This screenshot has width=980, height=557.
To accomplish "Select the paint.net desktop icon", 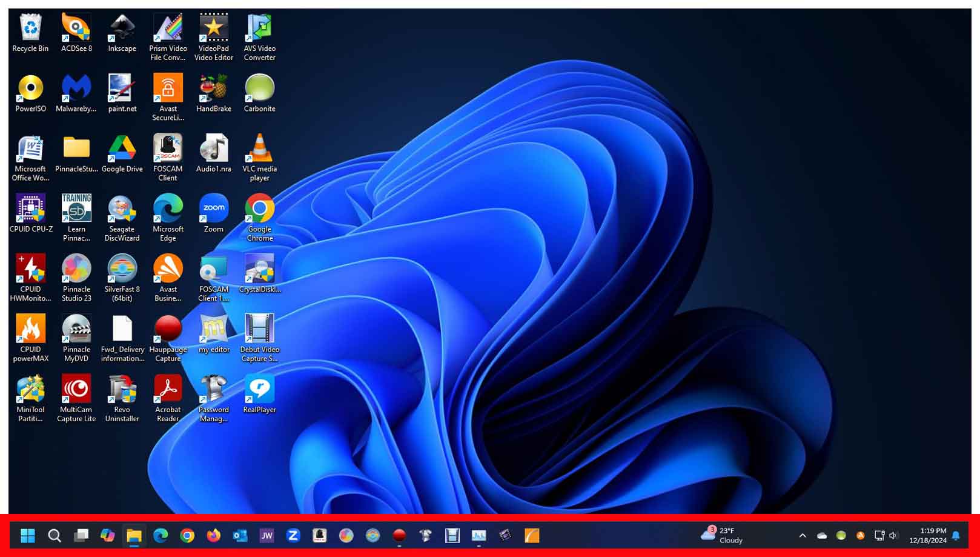I will click(122, 93).
